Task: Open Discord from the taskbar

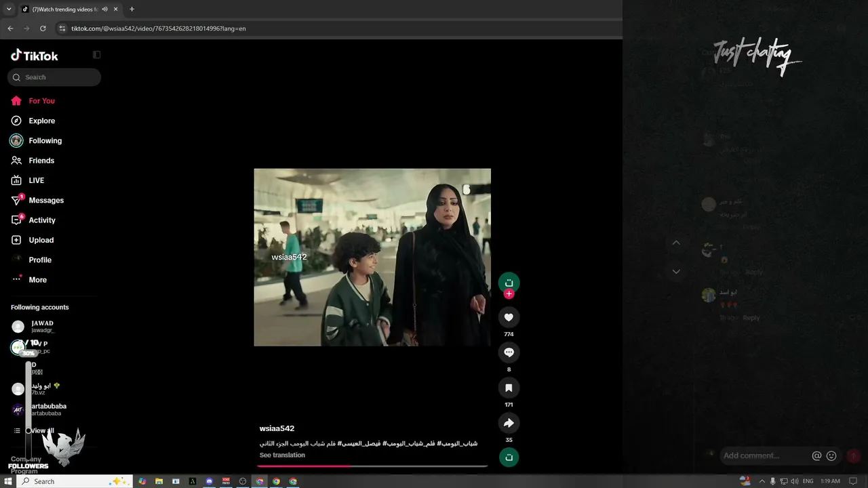Action: (209, 481)
